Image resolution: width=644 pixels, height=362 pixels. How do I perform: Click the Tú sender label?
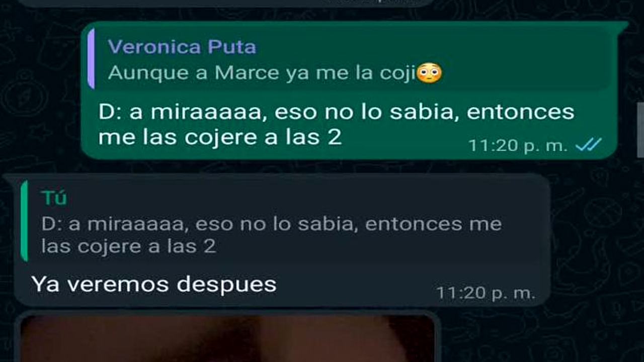pyautogui.click(x=54, y=198)
